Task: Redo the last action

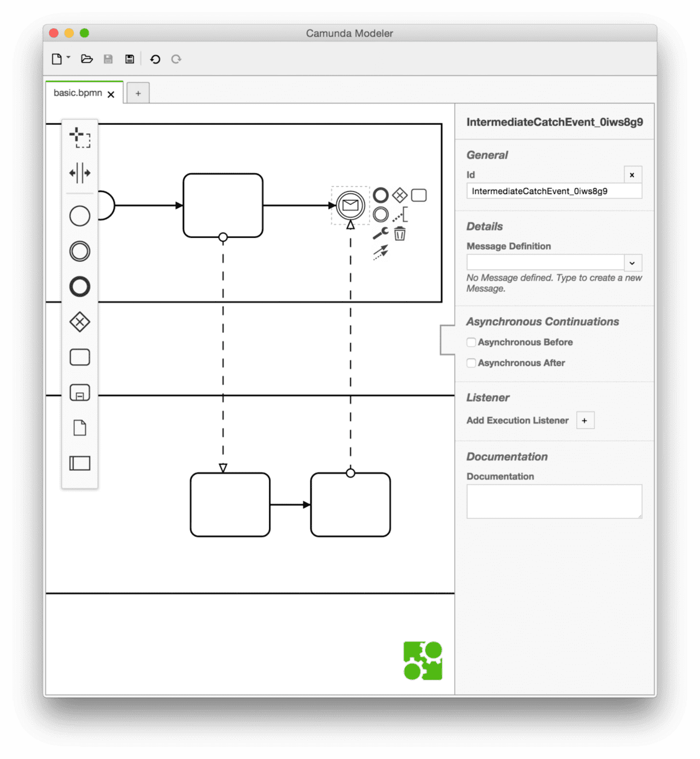Action: (x=176, y=59)
